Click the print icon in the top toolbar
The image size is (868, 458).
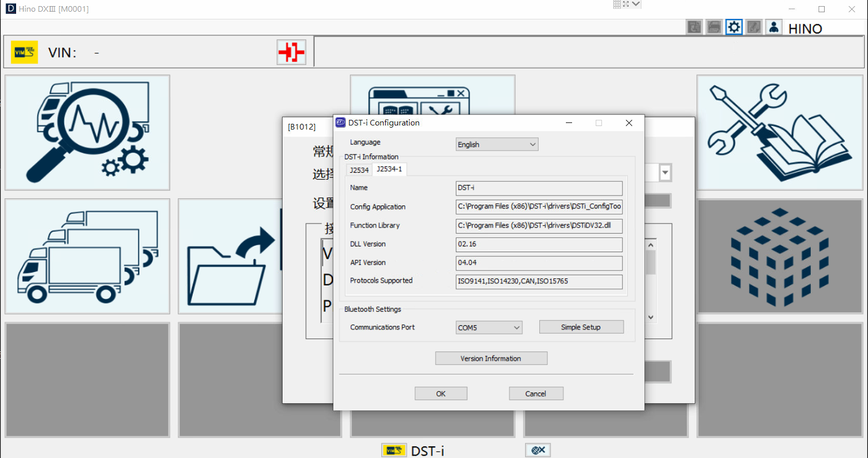tap(714, 26)
